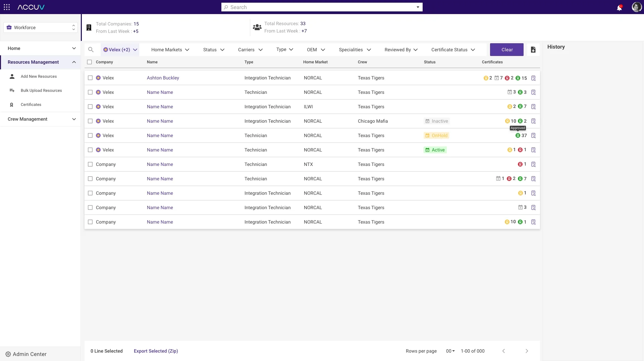This screenshot has width=644, height=361.
Task: Check the Chicago Mafia row checkbox
Action: pyautogui.click(x=90, y=121)
